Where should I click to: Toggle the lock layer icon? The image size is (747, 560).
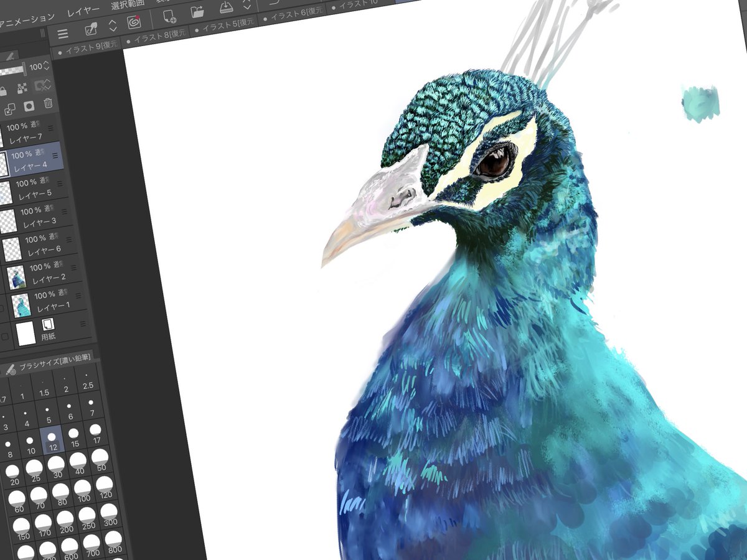(x=4, y=91)
